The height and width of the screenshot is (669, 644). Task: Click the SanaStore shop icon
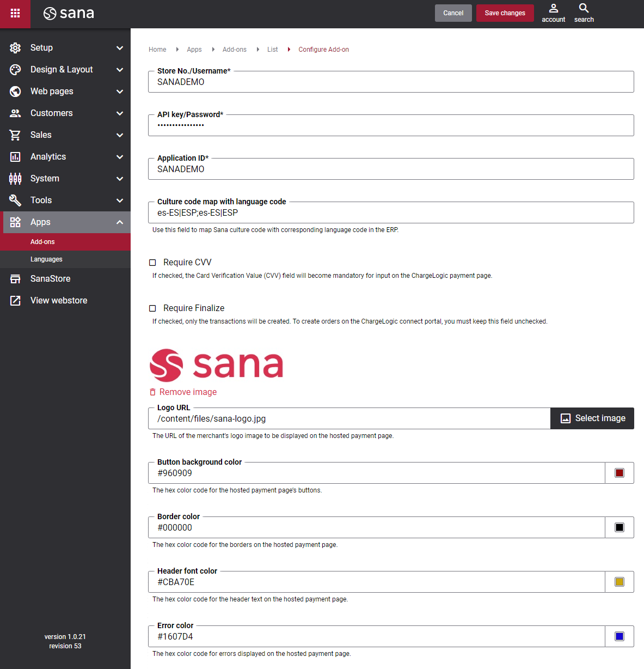click(x=15, y=279)
